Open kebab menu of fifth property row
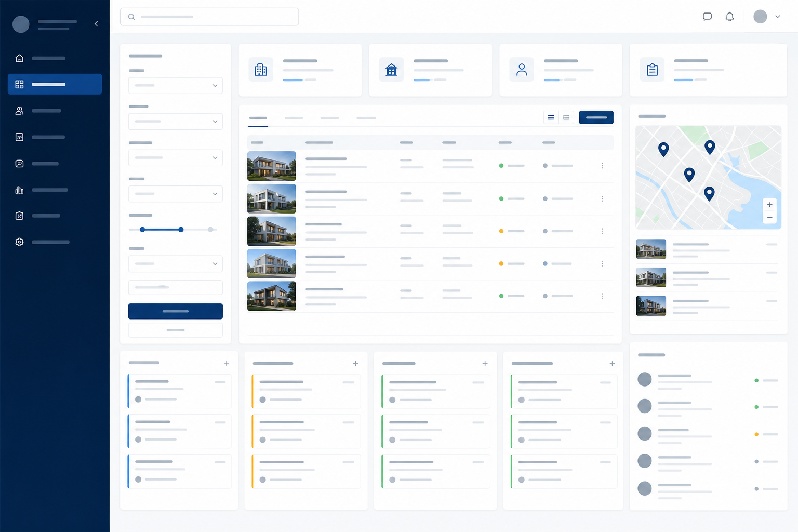 pyautogui.click(x=602, y=296)
